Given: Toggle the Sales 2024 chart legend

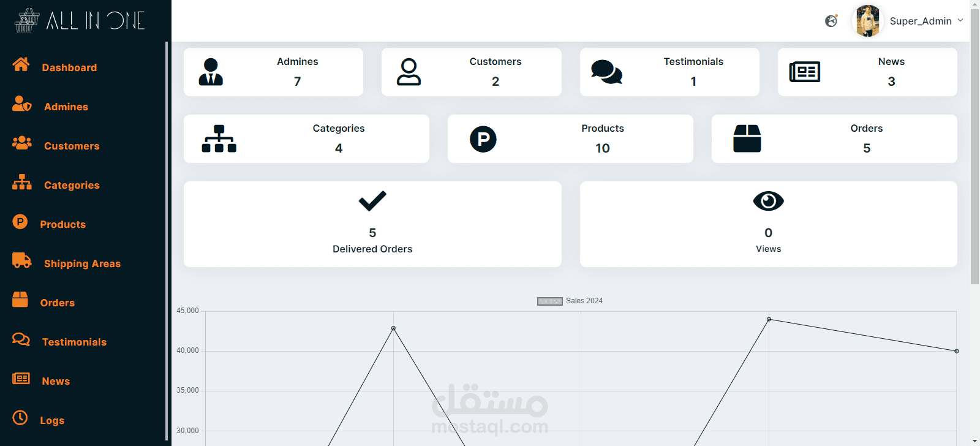Looking at the screenshot, I should click(x=570, y=301).
